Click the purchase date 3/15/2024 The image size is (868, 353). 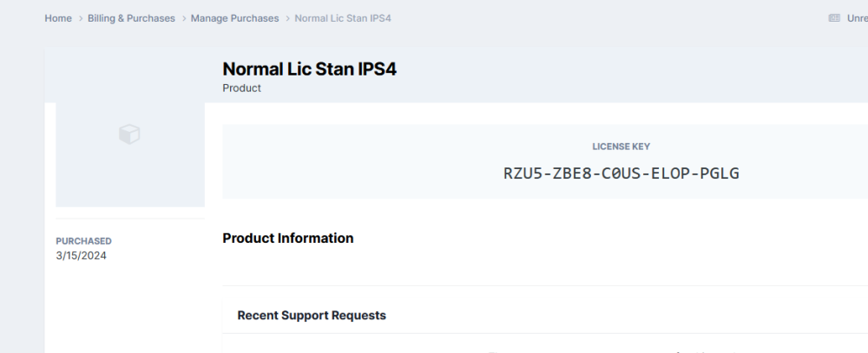pyautogui.click(x=81, y=256)
